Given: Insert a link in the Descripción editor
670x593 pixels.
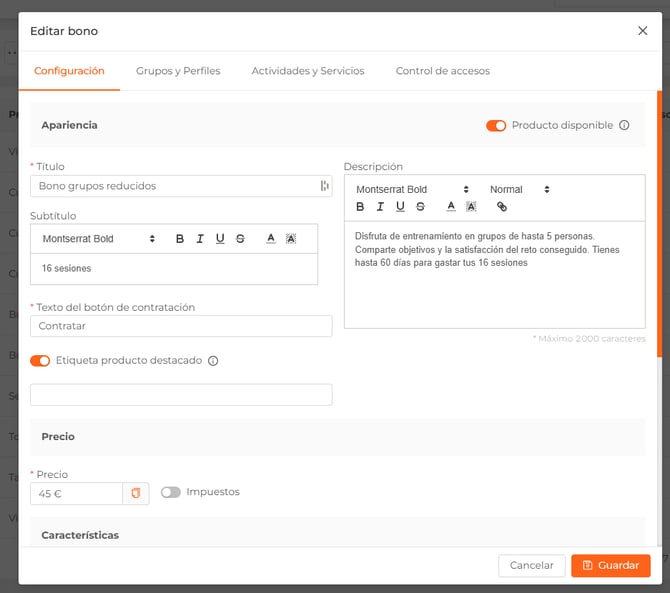Looking at the screenshot, I should click(x=502, y=207).
